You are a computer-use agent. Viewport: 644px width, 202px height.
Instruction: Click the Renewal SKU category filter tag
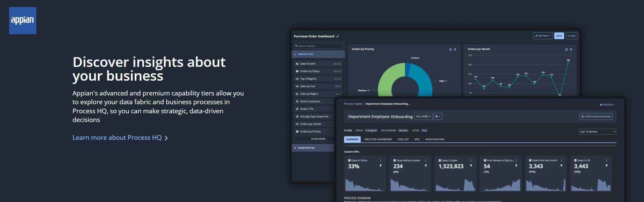tap(403, 130)
